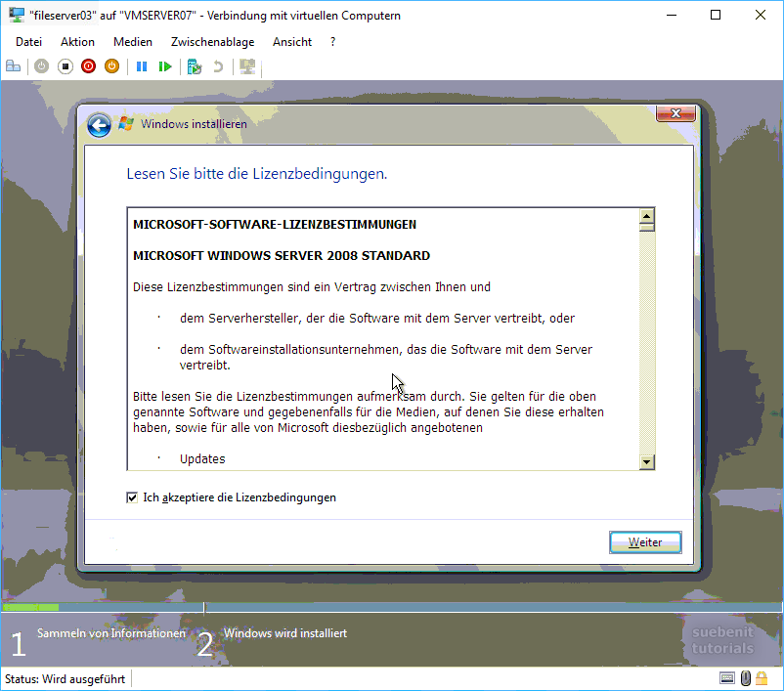Click the Weiter button
This screenshot has height=691, width=784.
[x=645, y=542]
